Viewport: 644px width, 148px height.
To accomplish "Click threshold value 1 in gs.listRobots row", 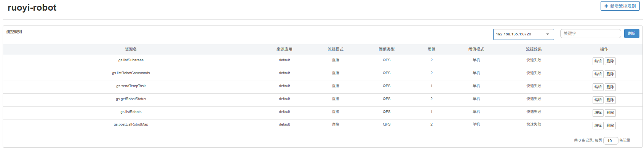I will point(431,112).
